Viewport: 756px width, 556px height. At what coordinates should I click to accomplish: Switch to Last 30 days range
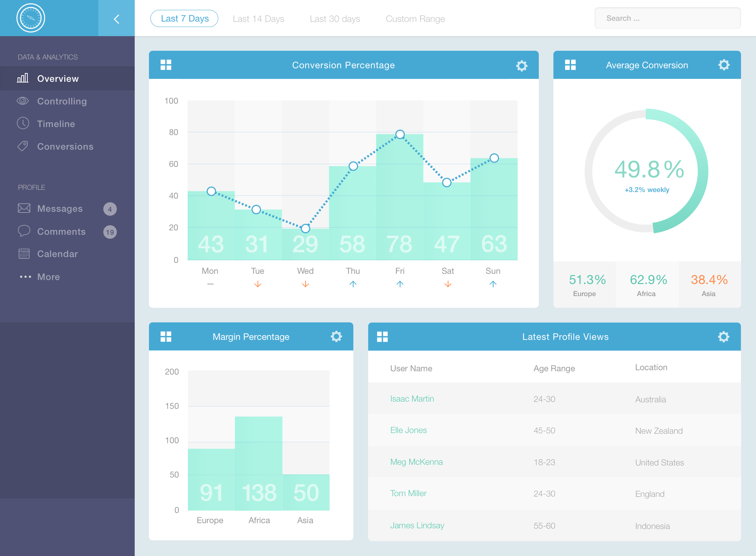click(335, 19)
